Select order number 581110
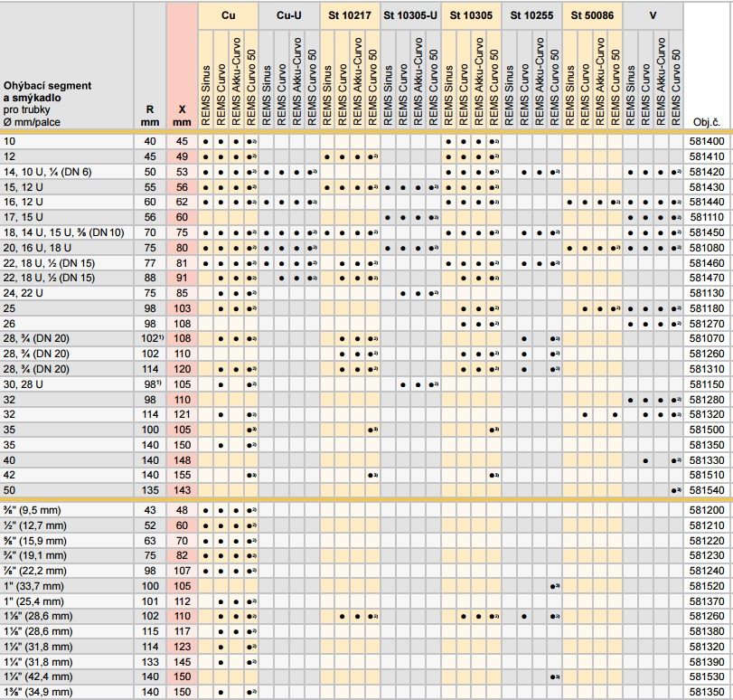Image resolution: width=733 pixels, height=700 pixels. (707, 217)
